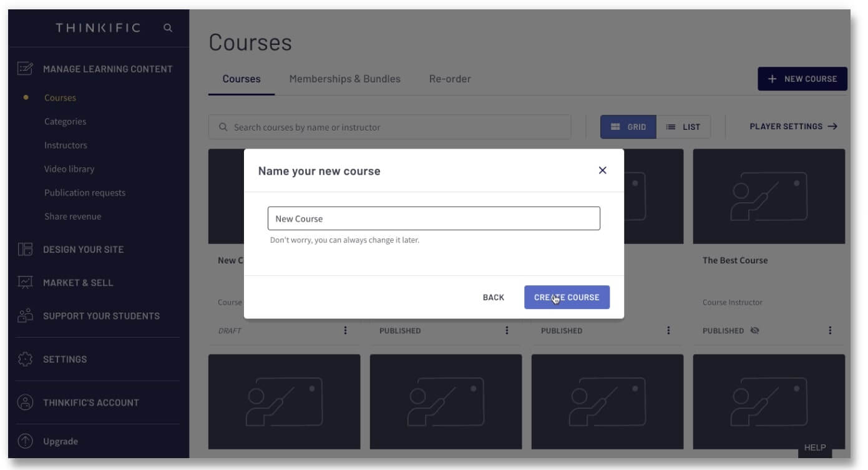Open options menu for the Draft course
The width and height of the screenshot is (868, 470).
pyautogui.click(x=345, y=330)
